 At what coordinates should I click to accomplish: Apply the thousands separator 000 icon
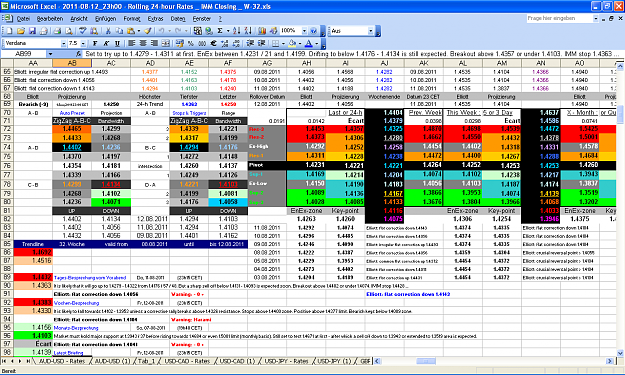pos(202,43)
